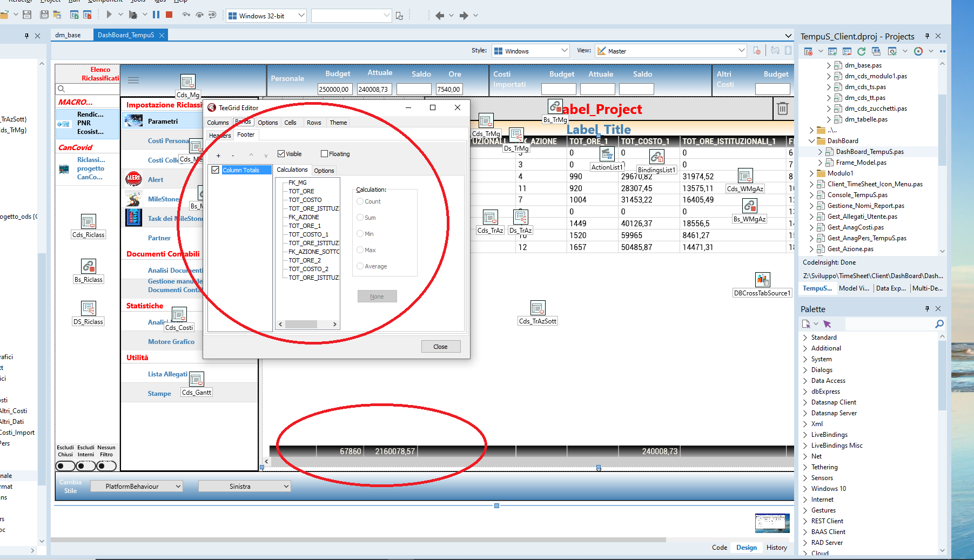Viewport: 974px width, 560px height.
Task: Select the Max calculation radio button
Action: click(x=360, y=250)
